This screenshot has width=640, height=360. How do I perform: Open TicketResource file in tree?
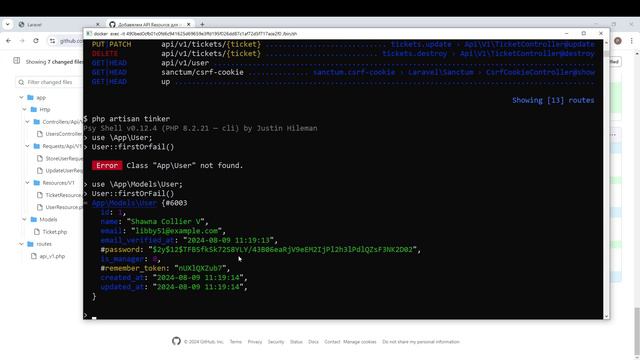[63, 195]
